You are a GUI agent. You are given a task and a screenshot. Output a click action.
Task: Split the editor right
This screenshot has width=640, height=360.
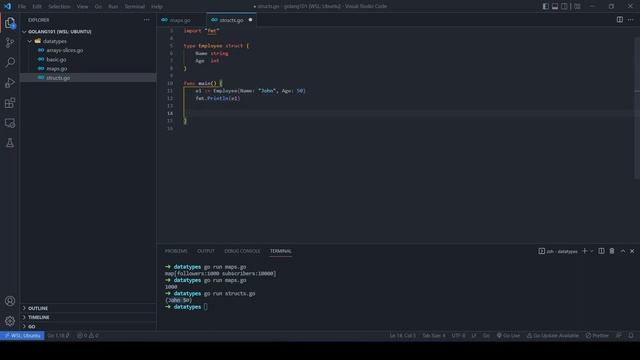(620, 20)
